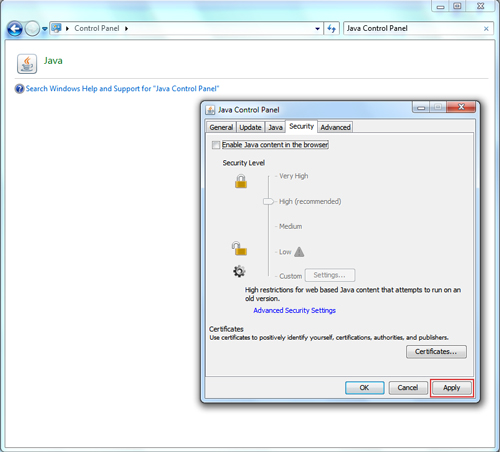Select the General tab
This screenshot has width=500, height=452.
tap(221, 127)
